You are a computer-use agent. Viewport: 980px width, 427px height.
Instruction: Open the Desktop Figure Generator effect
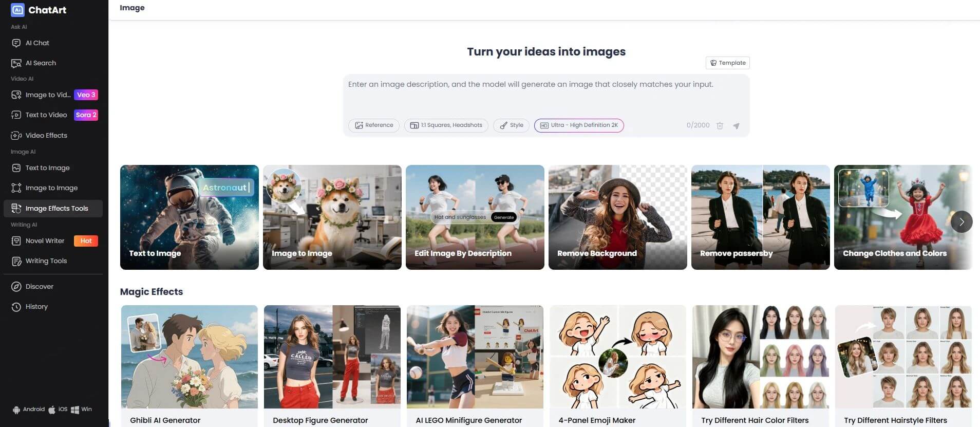[x=332, y=366]
